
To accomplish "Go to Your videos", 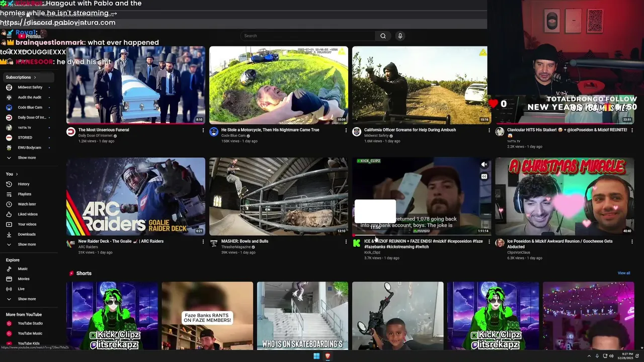I will (27, 224).
